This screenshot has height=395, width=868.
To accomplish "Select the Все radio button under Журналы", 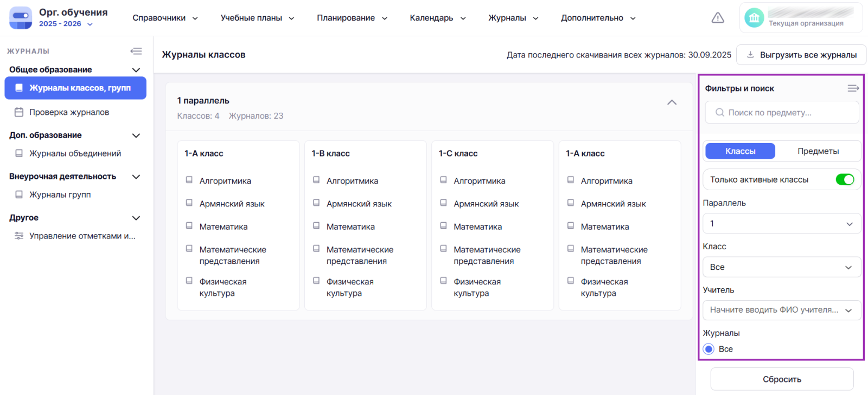I will [x=709, y=349].
